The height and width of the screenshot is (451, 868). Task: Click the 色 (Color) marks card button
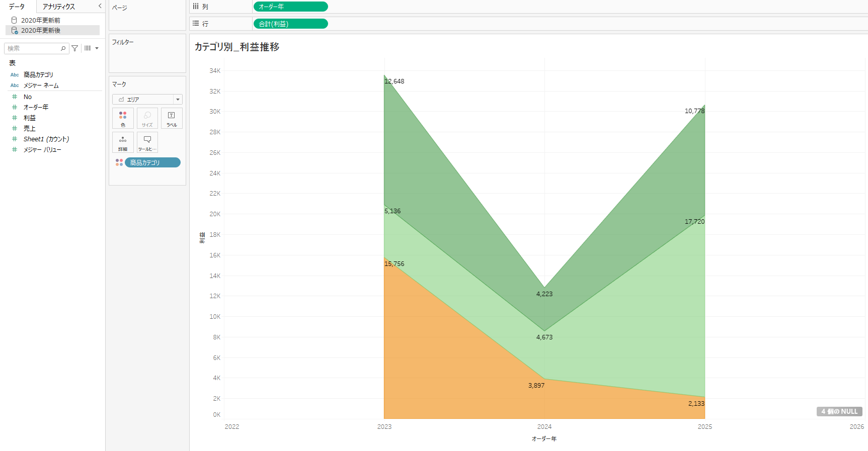click(x=123, y=118)
